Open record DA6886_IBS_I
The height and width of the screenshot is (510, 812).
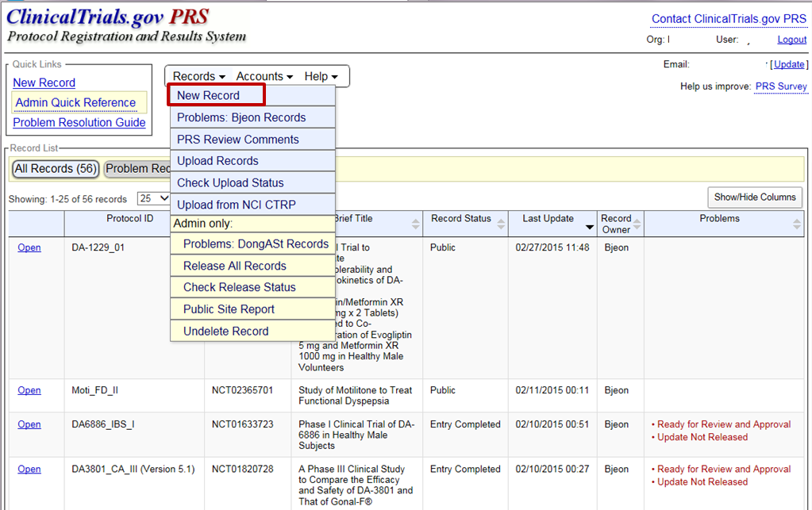(x=29, y=424)
